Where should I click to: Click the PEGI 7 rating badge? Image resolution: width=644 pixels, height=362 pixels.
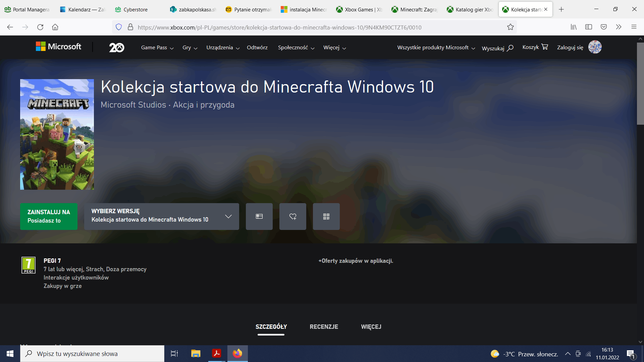coord(29,265)
